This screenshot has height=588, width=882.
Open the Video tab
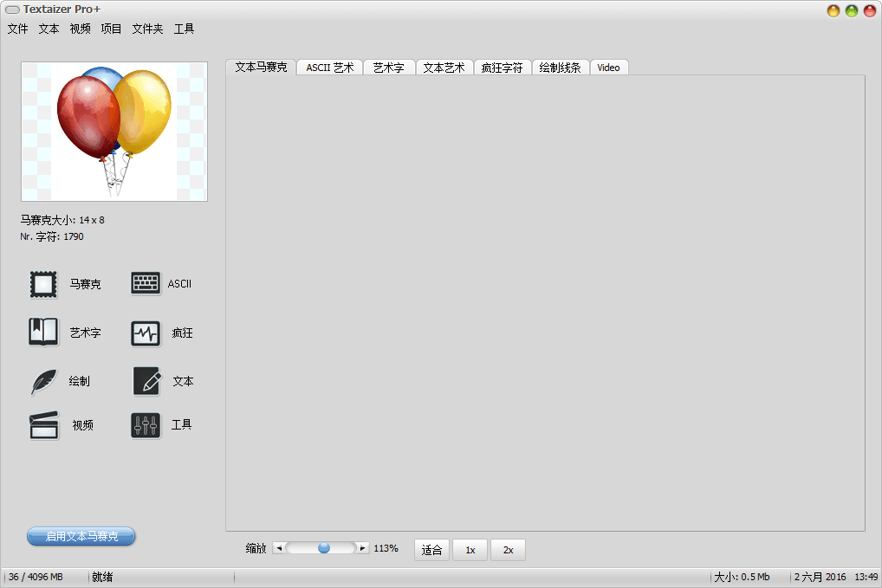[609, 67]
